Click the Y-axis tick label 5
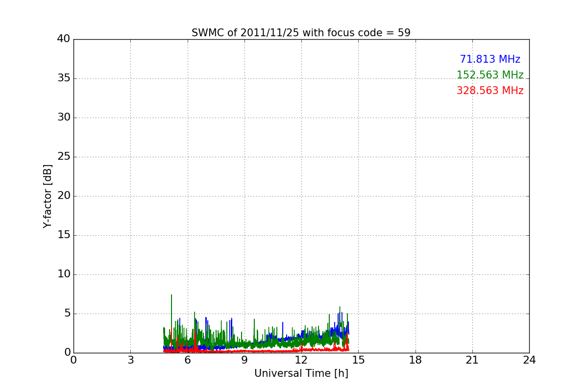Viewport: 588px width, 392px height. tap(67, 314)
